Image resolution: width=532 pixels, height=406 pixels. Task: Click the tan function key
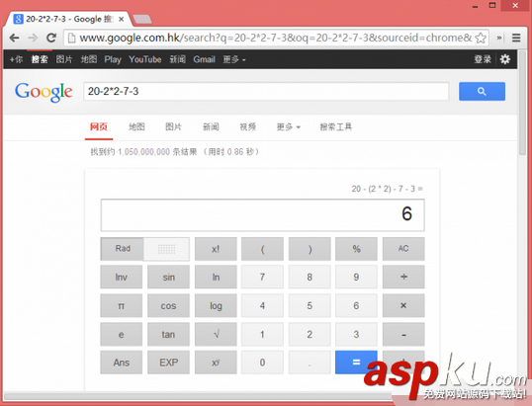168,334
